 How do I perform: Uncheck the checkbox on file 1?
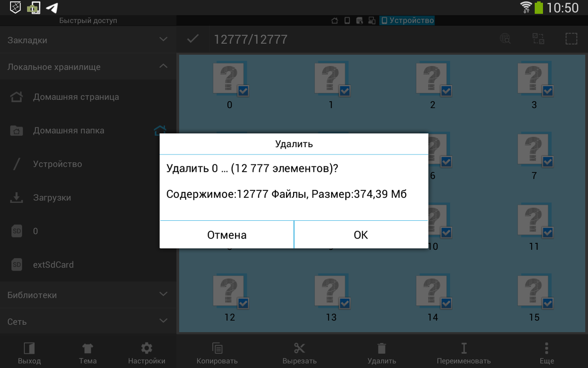coord(344,90)
